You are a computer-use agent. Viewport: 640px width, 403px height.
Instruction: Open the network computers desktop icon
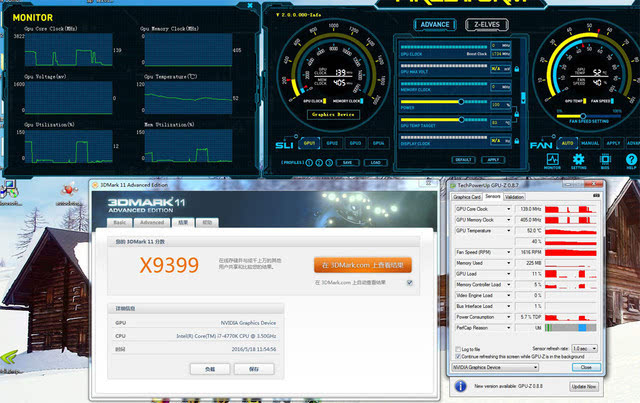9,189
